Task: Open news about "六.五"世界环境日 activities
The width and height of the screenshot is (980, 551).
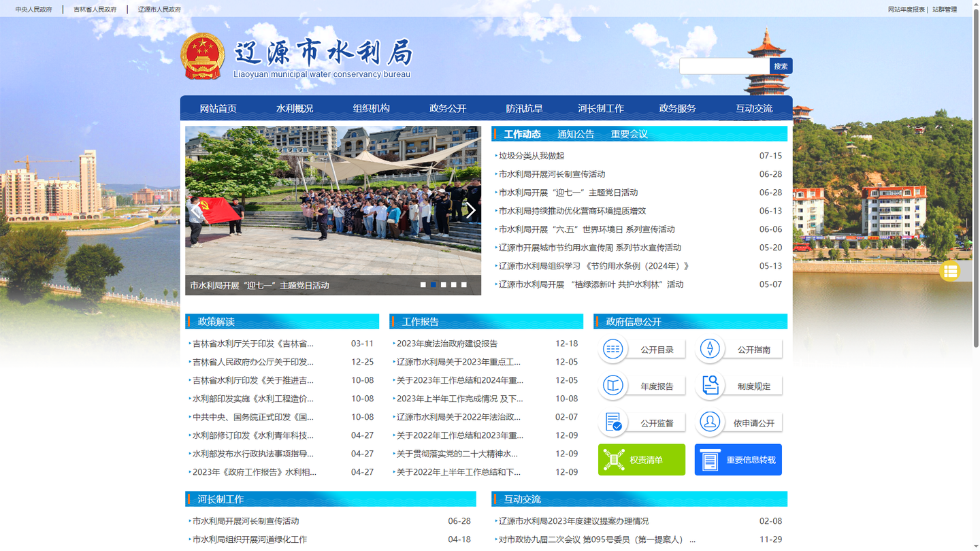Action: click(x=587, y=229)
